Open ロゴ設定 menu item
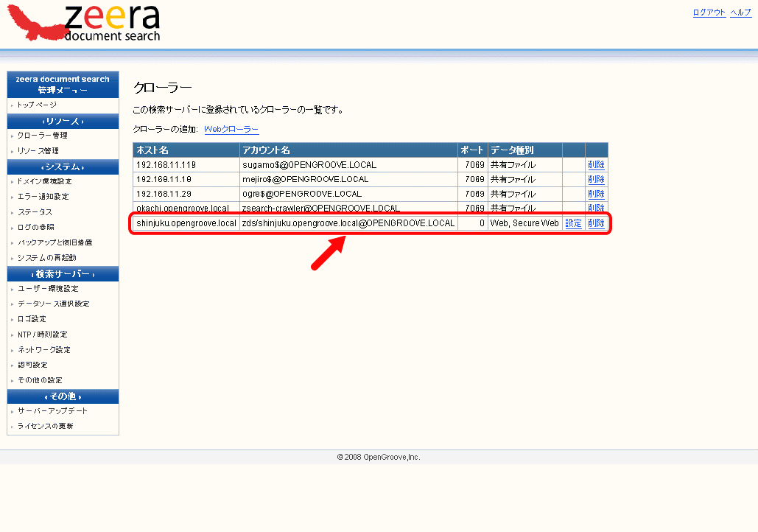 pyautogui.click(x=32, y=319)
